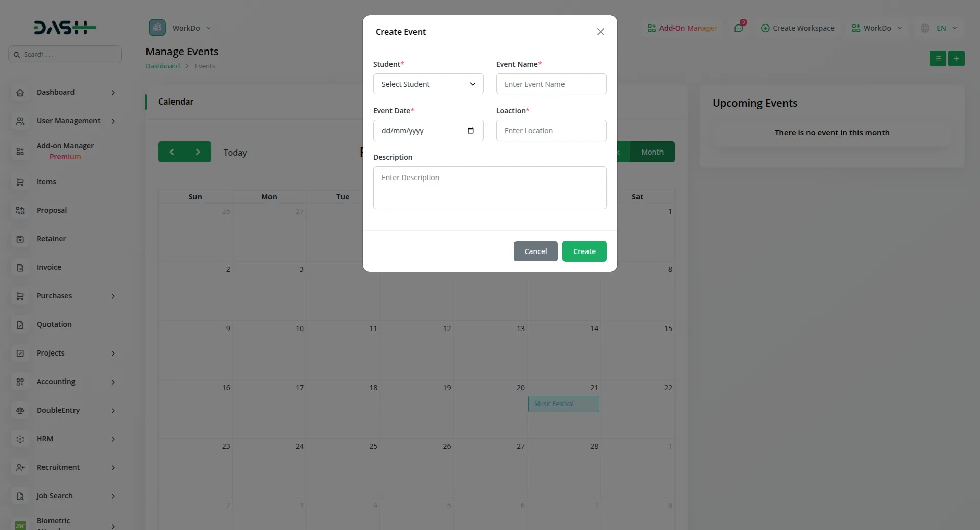
Task: Close the Create Event dialog
Action: [600, 32]
